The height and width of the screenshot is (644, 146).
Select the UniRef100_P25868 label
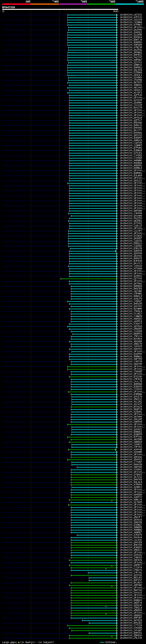(x=131, y=72)
